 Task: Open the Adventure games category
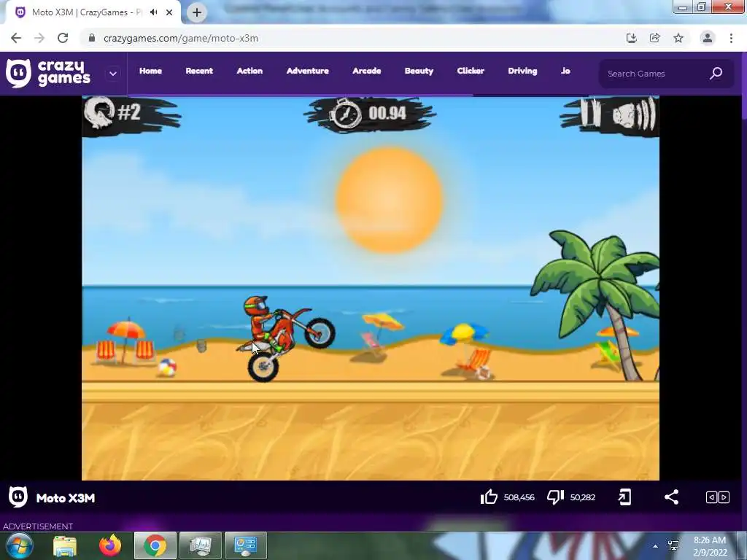pyautogui.click(x=308, y=71)
